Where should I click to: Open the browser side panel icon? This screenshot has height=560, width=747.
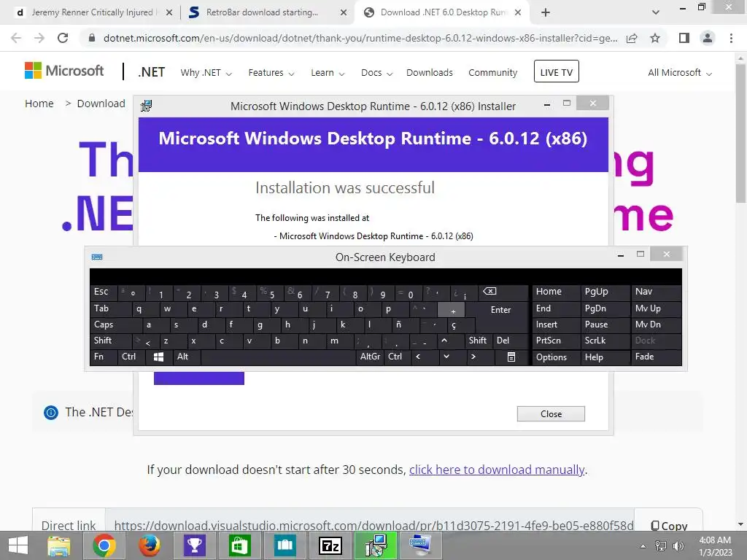(x=684, y=38)
